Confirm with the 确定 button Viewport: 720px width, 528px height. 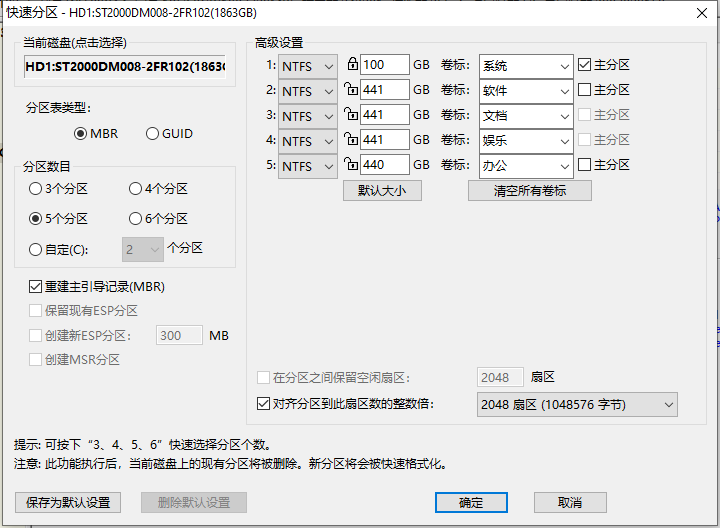(471, 502)
